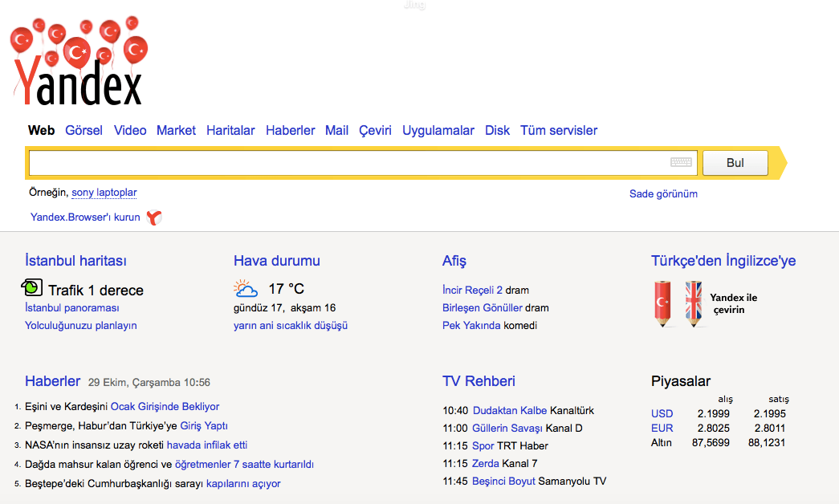Click the 17 °C temperature reading
This screenshot has height=504, width=839.
click(x=287, y=289)
